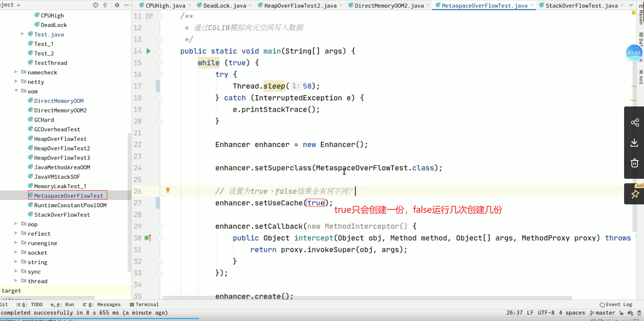The height and width of the screenshot is (321, 644).
Task: Click the SVIP pin icon
Action: pyautogui.click(x=635, y=194)
